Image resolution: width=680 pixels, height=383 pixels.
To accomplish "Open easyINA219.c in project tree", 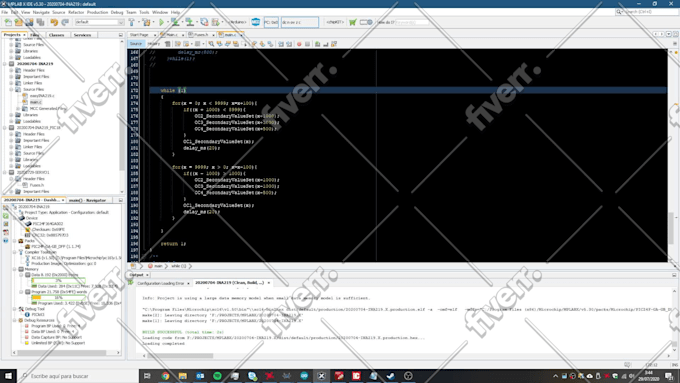I will (42, 96).
